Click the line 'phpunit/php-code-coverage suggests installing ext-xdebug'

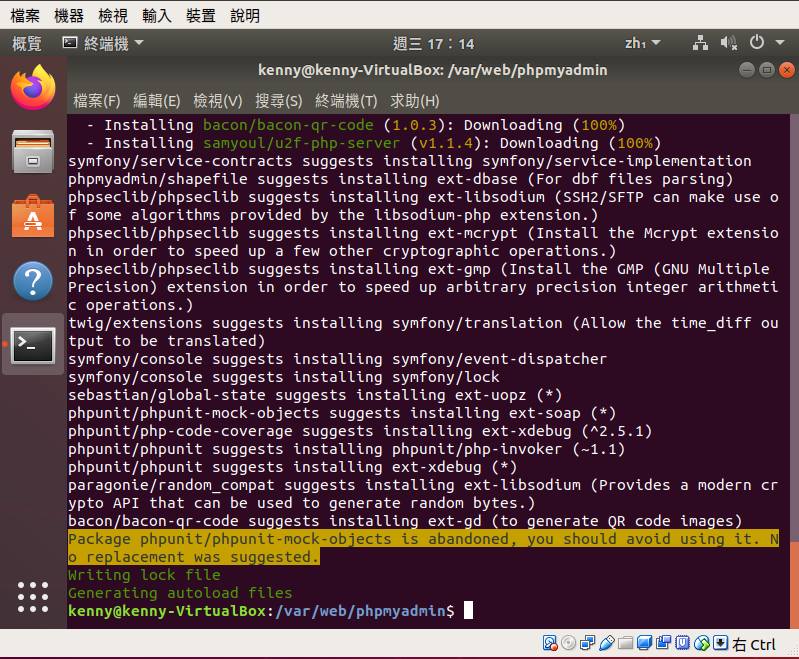coord(360,431)
